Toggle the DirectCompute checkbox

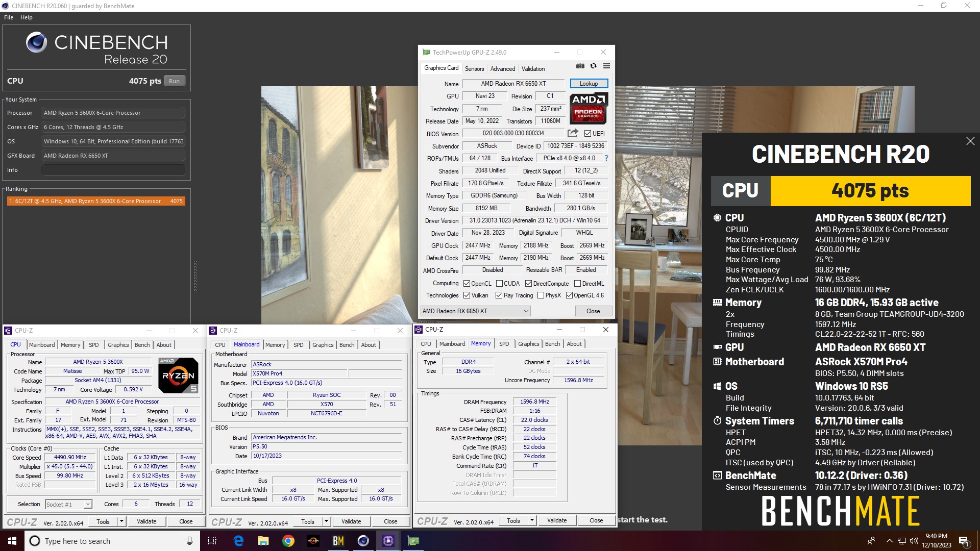528,284
